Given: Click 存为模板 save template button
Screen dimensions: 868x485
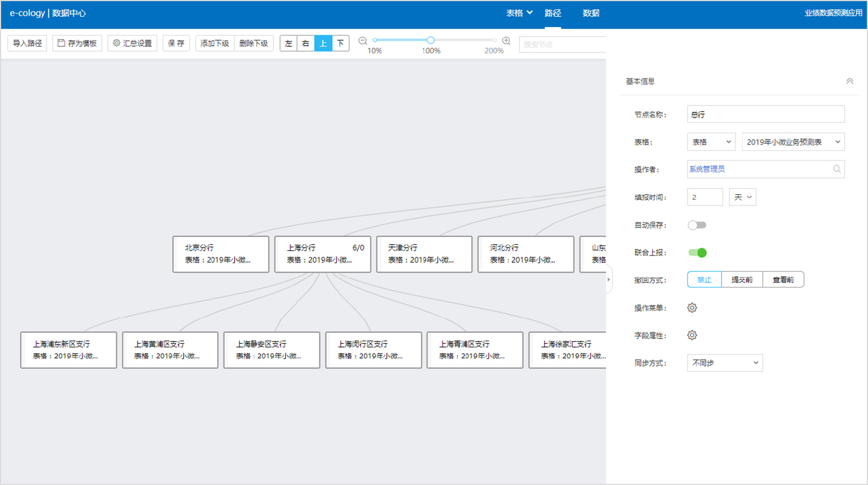Looking at the screenshot, I should click(77, 43).
